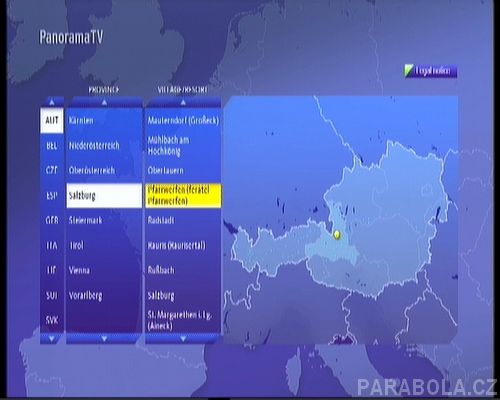This screenshot has height=400, width=500.
Task: Select BEL in the country list
Action: pos(52,145)
